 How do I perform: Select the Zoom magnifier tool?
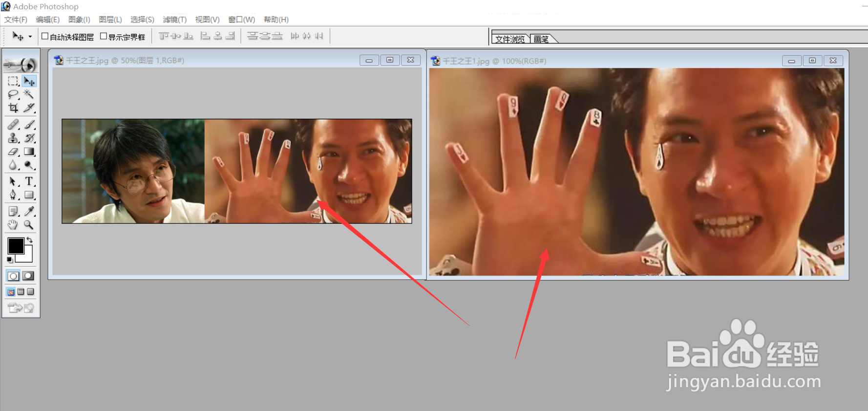coord(29,225)
